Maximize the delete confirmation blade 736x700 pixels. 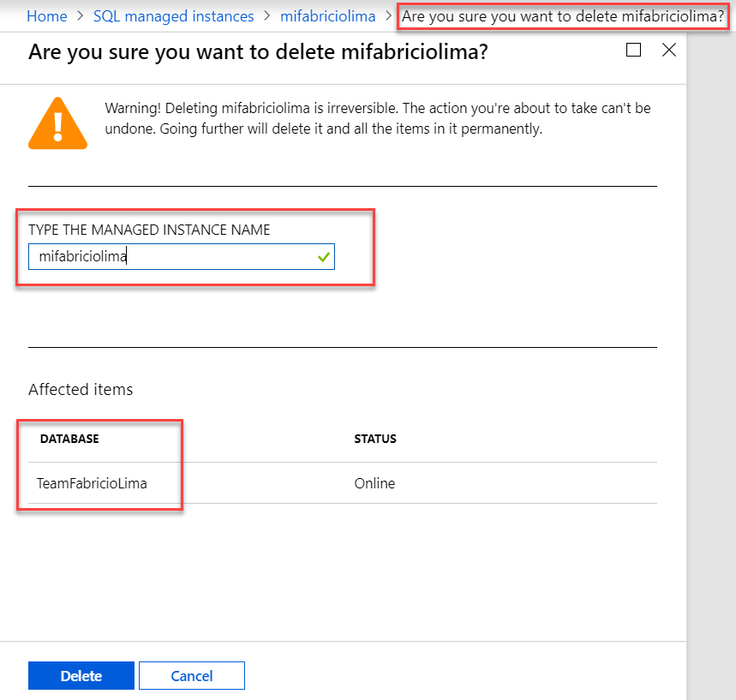click(x=633, y=51)
